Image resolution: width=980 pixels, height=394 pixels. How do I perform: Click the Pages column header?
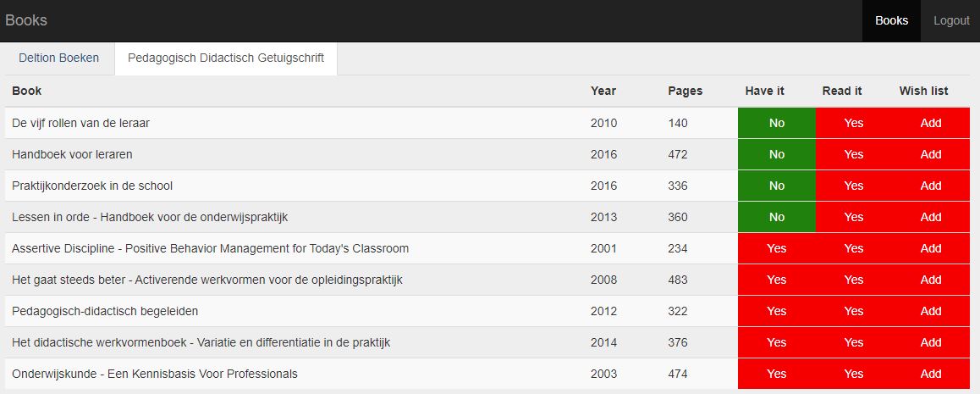point(685,91)
